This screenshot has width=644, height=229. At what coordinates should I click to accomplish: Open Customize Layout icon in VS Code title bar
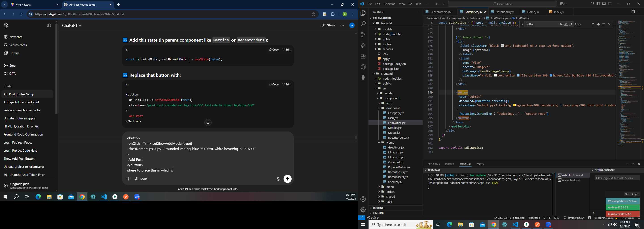coord(592,4)
